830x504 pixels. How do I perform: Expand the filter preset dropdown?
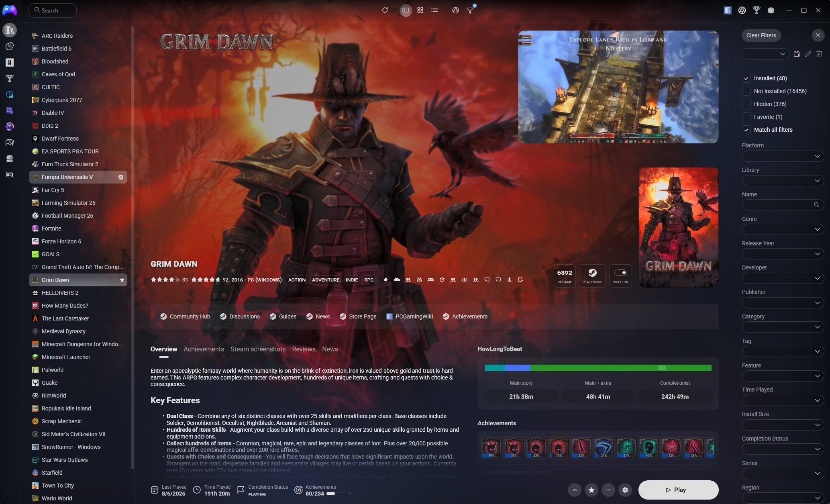(x=766, y=54)
